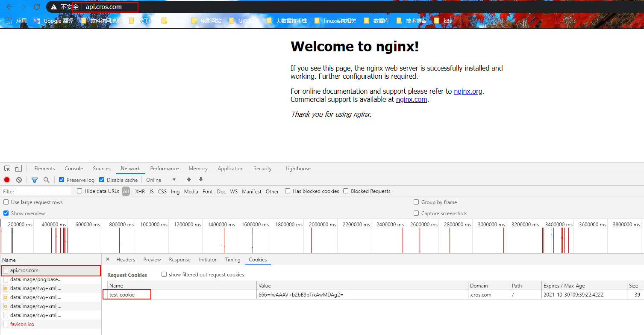Switch to the Lighthouse panel tab
The image size is (644, 335).
pos(298,169)
